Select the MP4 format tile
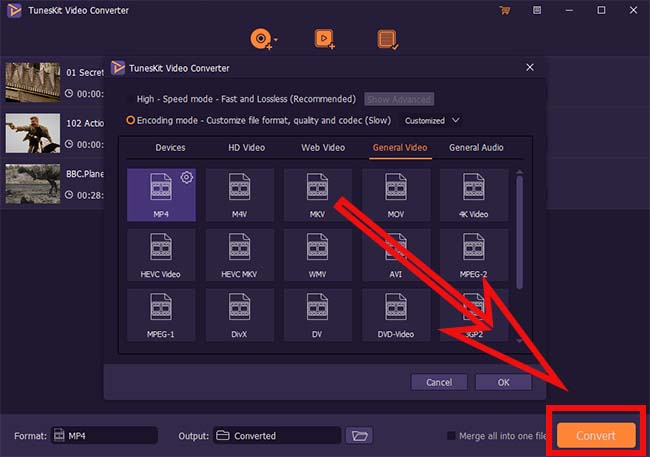The height and width of the screenshot is (457, 650). tap(161, 194)
